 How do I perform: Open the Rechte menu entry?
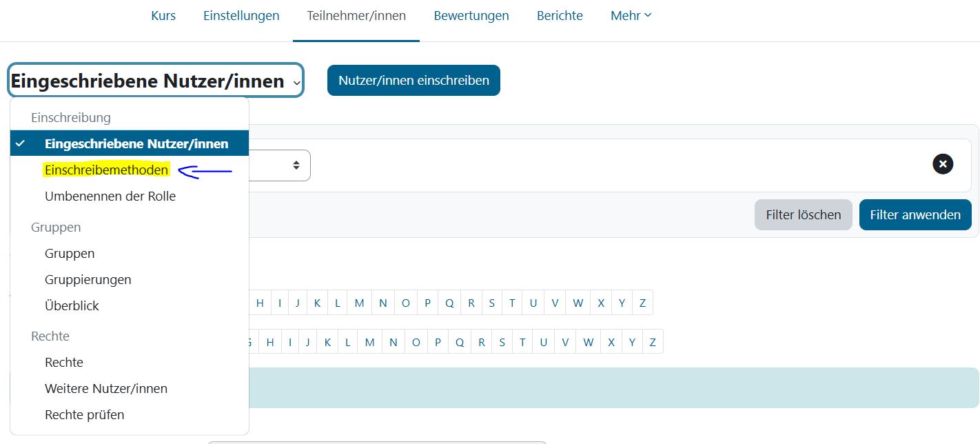[64, 363]
